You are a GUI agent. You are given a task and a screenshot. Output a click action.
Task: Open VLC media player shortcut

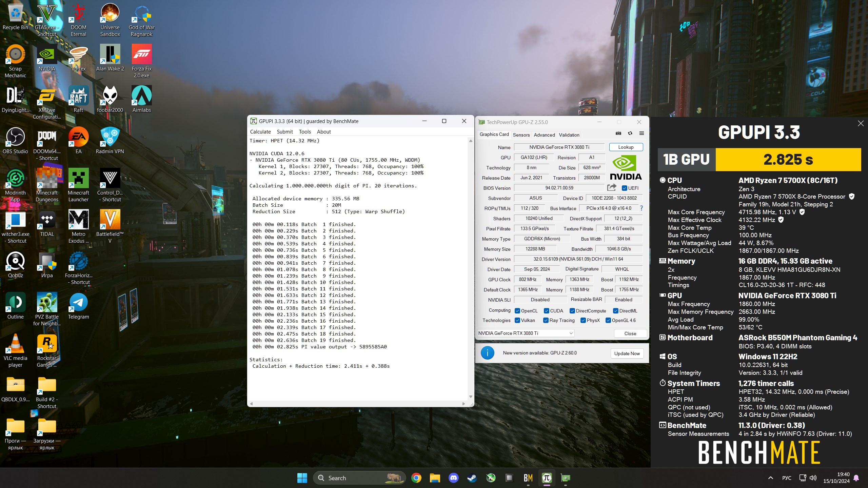(15, 350)
